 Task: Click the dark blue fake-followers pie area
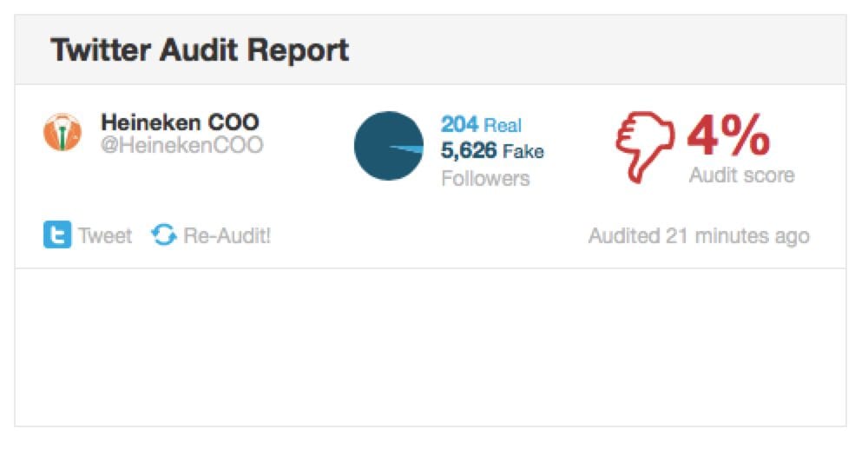click(x=377, y=146)
